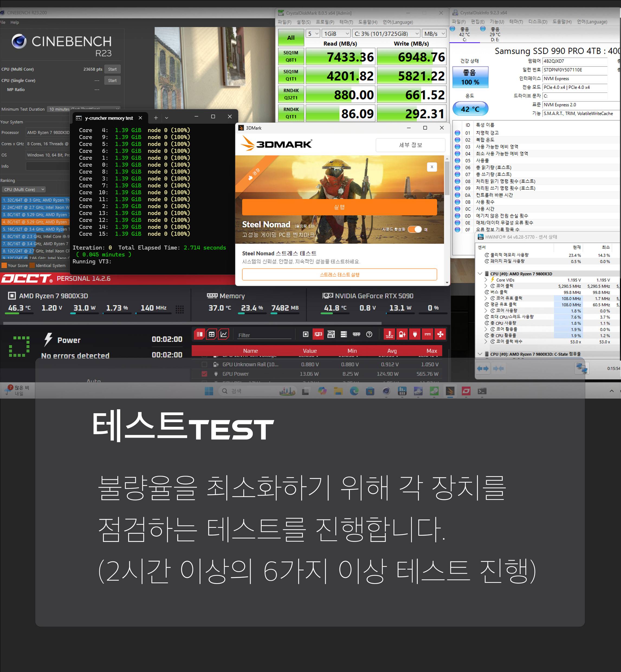Filter OCCT sensors by memory module icon

click(x=357, y=334)
